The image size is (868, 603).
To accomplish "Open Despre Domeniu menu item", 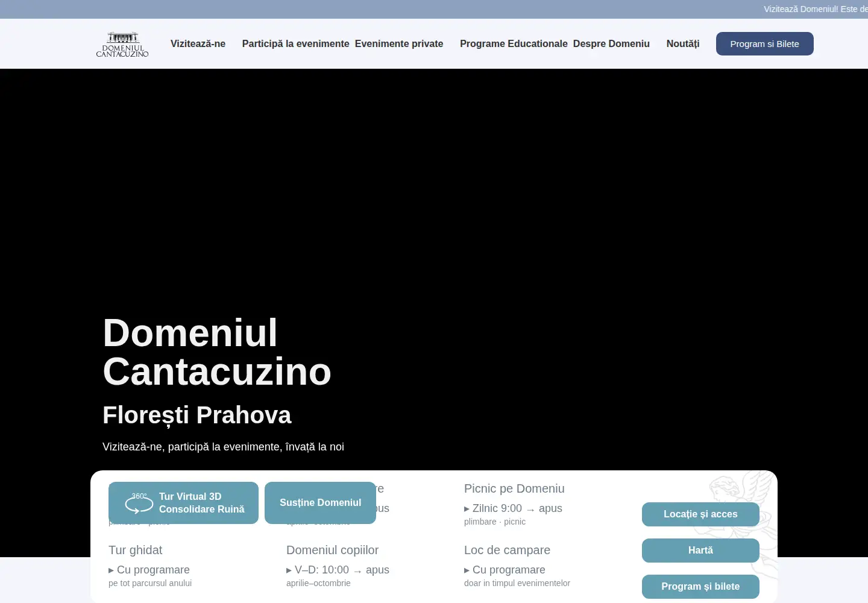I will click(x=611, y=43).
